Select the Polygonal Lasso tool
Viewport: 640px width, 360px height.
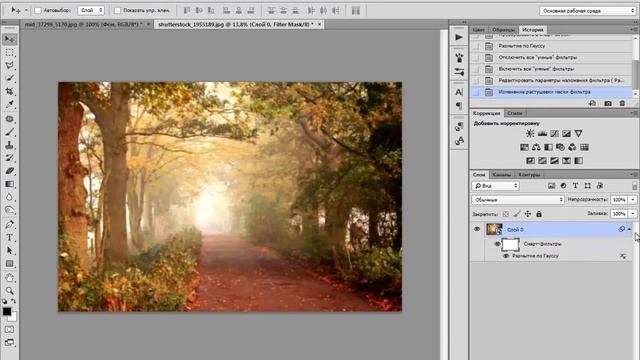tap(9, 65)
